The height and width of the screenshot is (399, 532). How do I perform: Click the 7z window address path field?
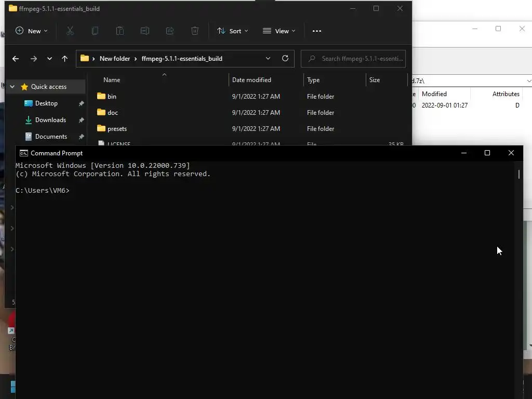tap(468, 81)
